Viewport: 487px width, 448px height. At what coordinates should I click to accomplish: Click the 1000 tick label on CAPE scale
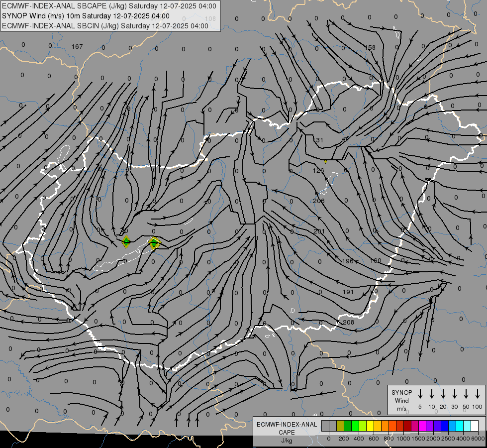[403, 439]
